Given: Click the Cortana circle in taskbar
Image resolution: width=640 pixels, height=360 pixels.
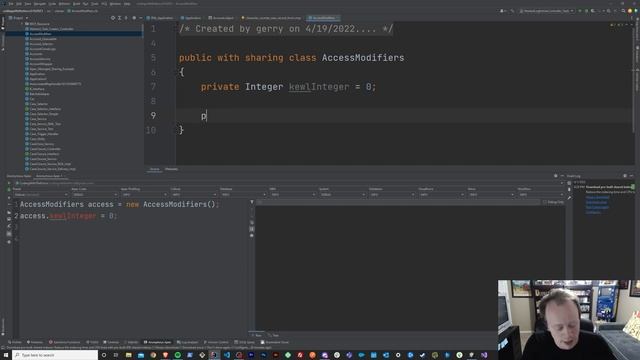Looking at the screenshot, I should [x=104, y=355].
